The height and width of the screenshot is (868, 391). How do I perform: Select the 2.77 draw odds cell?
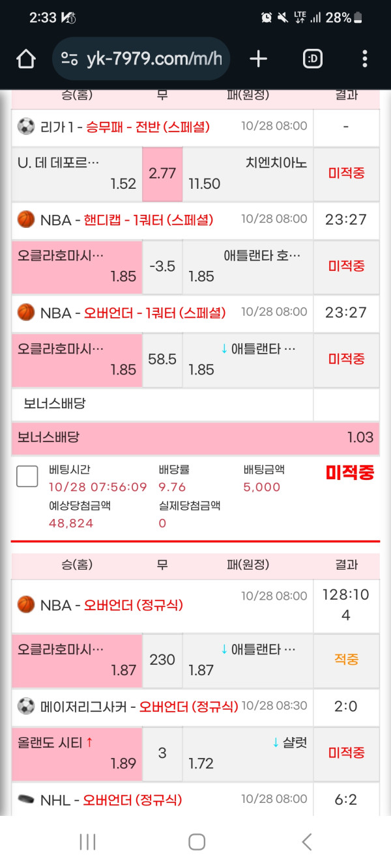click(x=162, y=173)
